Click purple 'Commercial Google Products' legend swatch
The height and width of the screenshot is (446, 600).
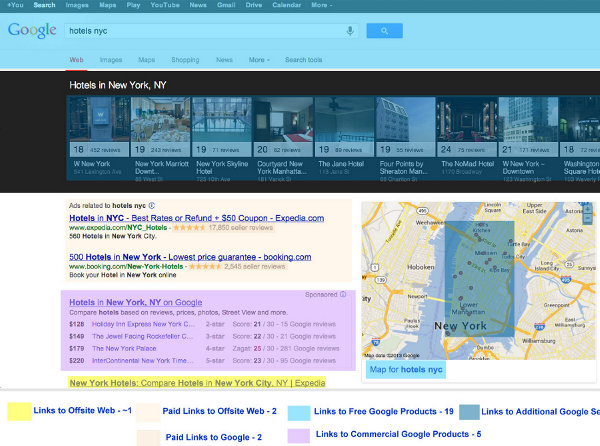(298, 436)
